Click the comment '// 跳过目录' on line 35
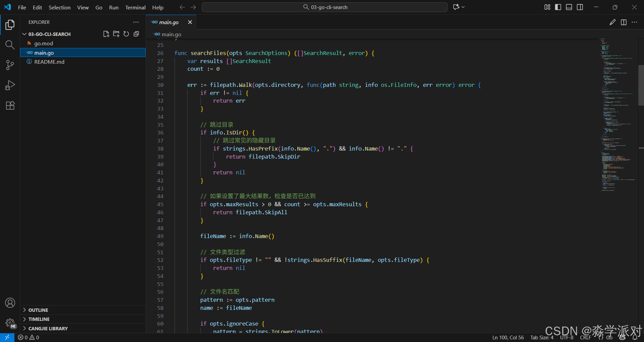This screenshot has width=644, height=342. [x=217, y=125]
